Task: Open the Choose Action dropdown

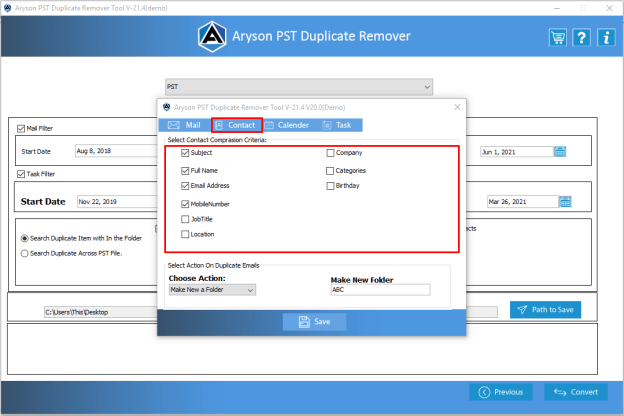Action: click(x=212, y=290)
